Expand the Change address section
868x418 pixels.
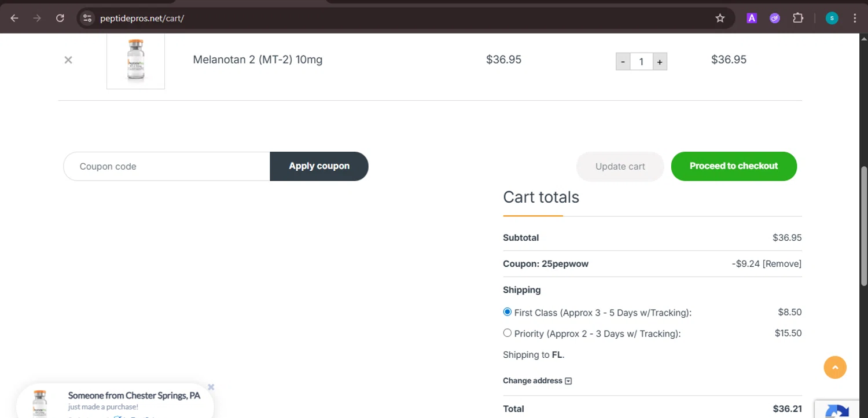coord(537,380)
